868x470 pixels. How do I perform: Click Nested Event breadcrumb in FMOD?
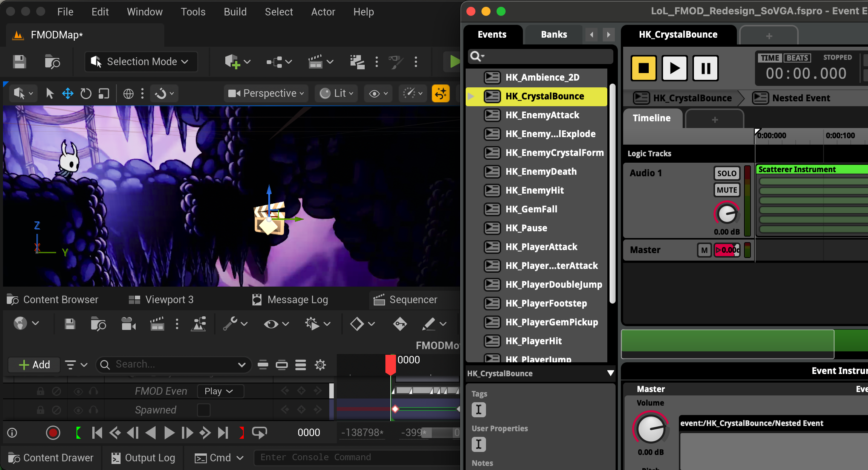(x=791, y=98)
